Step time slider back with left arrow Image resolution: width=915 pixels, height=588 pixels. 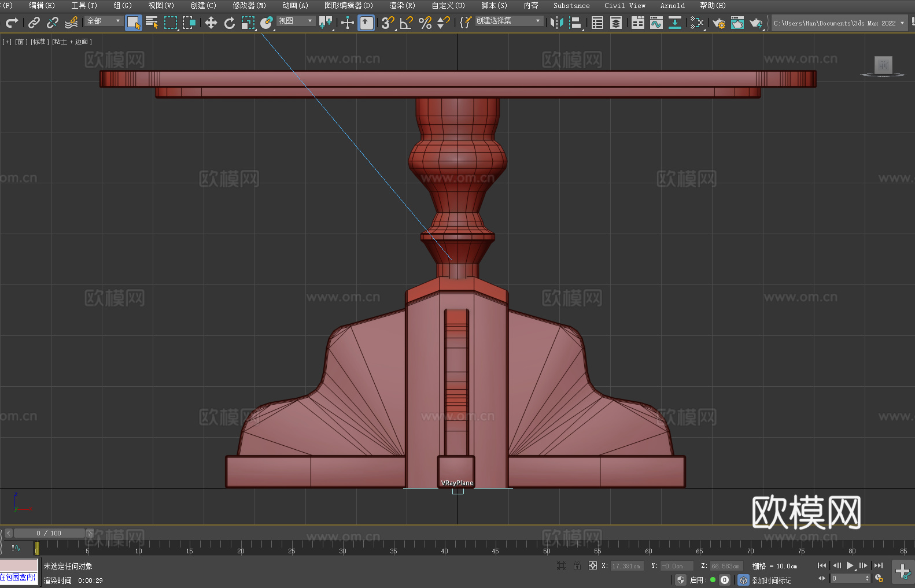[9, 533]
